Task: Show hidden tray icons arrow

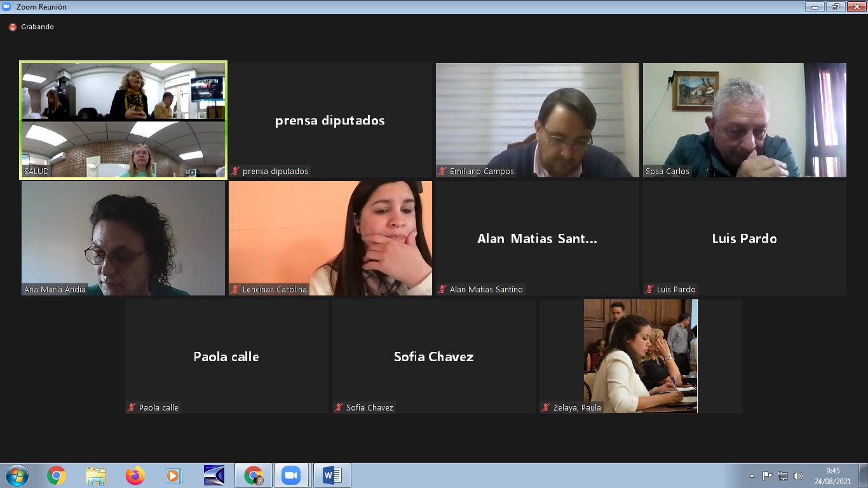Action: [752, 476]
